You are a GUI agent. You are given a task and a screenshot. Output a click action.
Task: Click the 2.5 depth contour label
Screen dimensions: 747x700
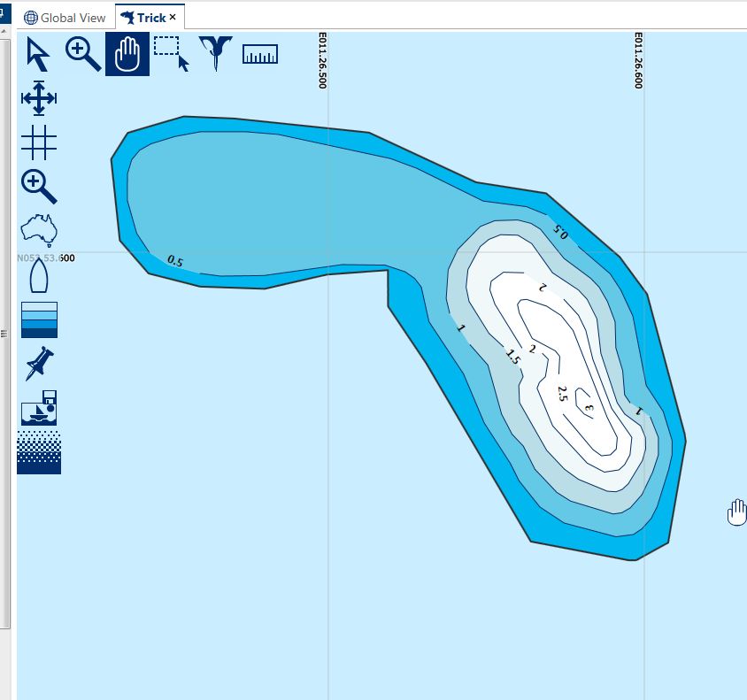click(562, 394)
